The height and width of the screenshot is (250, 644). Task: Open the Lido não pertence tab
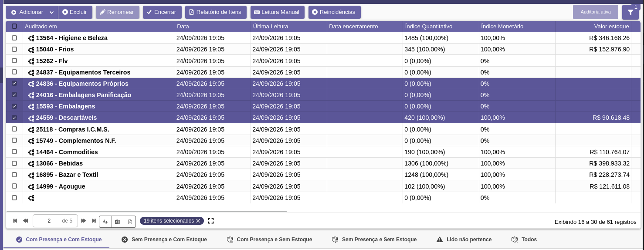[x=464, y=240]
